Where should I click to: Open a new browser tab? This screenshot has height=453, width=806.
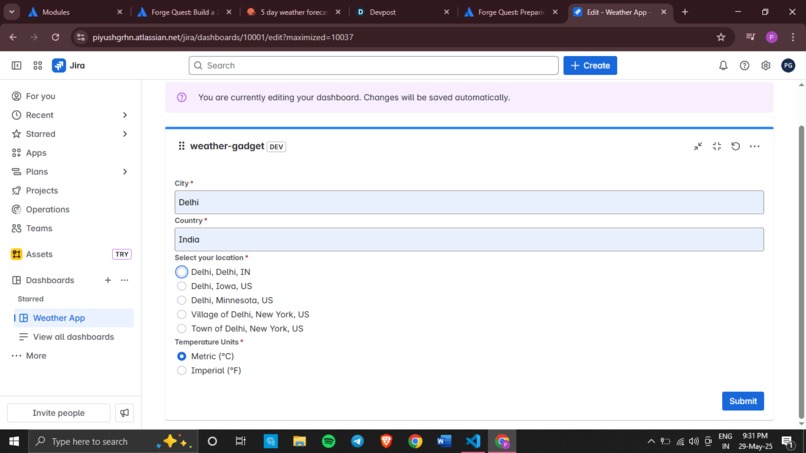685,12
